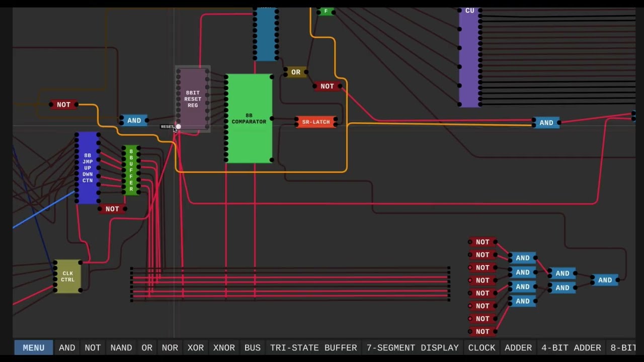Pick 4-BIT ADDER from the toolbar
The height and width of the screenshot is (362, 644).
pos(571,347)
